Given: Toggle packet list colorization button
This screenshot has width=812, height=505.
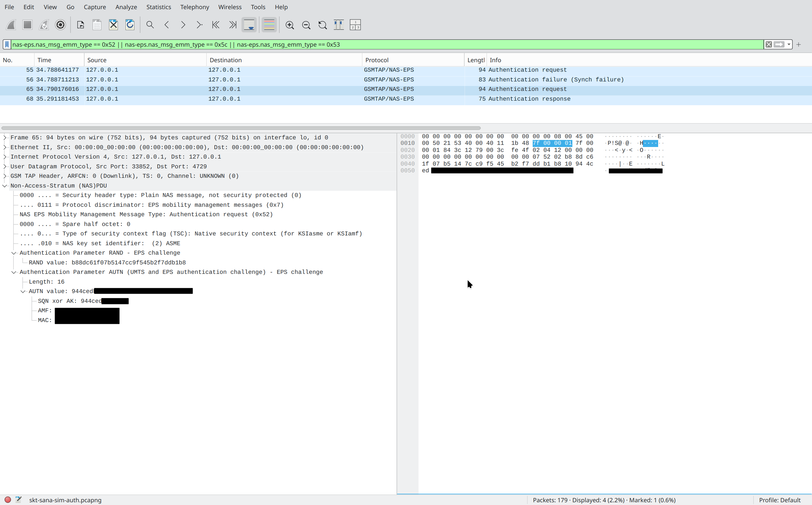Looking at the screenshot, I should pos(269,25).
